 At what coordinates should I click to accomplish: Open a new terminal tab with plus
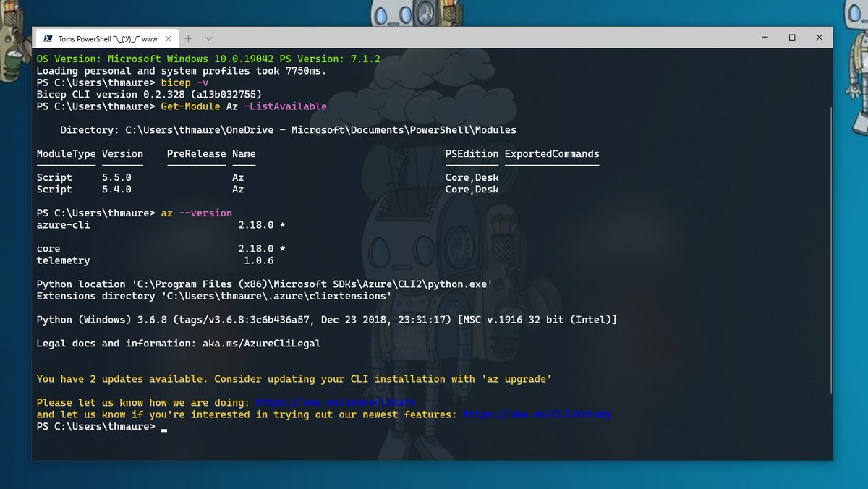pos(188,38)
